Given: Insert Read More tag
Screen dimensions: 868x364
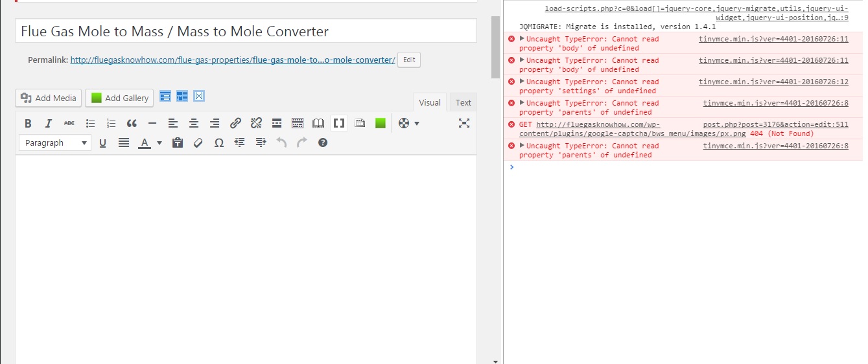Looking at the screenshot, I should click(277, 123).
